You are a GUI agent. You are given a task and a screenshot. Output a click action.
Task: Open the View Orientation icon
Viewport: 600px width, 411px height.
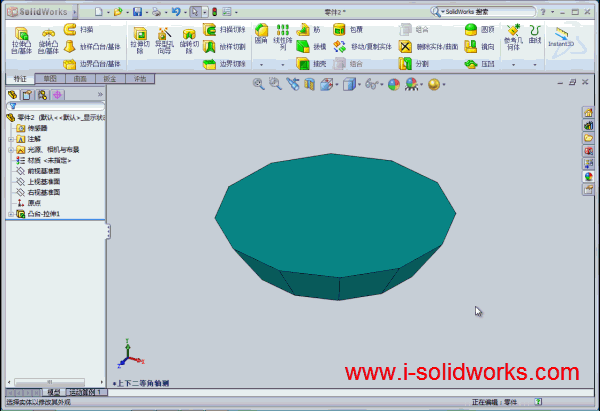326,84
